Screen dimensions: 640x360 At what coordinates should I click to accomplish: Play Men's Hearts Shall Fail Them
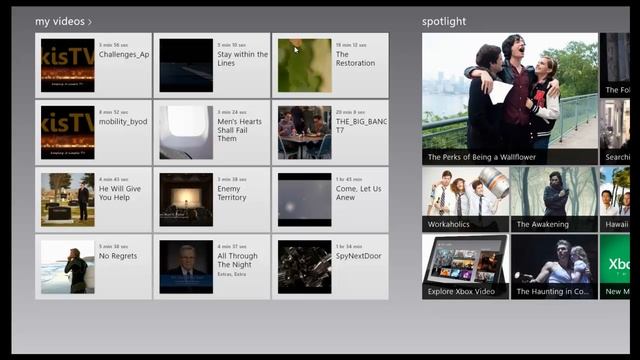(212, 133)
